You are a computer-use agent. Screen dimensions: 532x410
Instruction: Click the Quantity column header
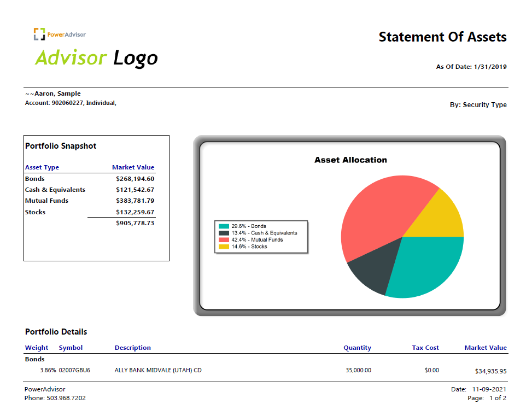click(x=357, y=348)
